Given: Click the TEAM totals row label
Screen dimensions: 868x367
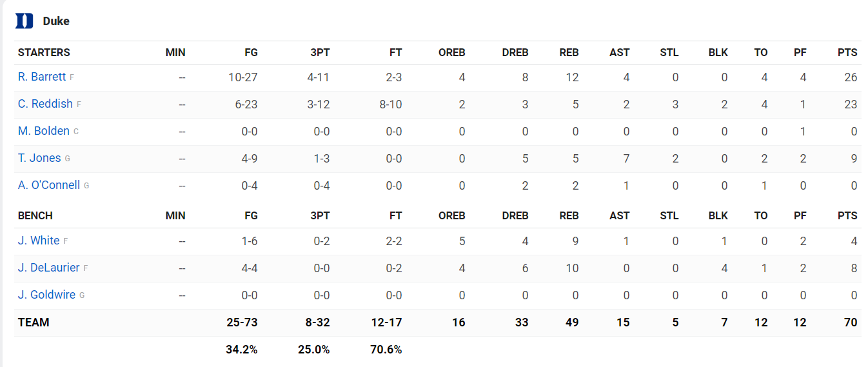Looking at the screenshot, I should [34, 322].
